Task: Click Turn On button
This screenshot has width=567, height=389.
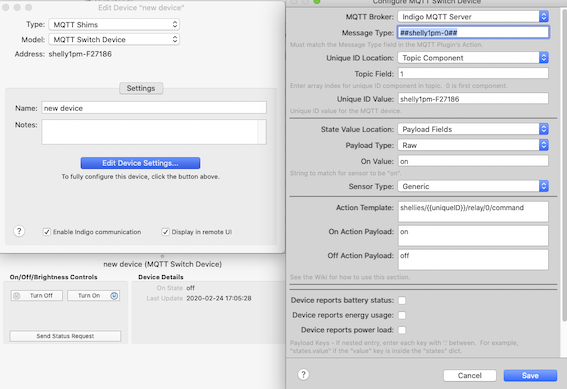Action: [93, 296]
